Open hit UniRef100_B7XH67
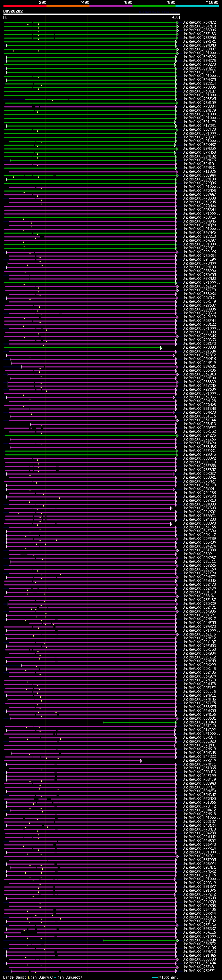Screen dimensions: 222x980 pyautogui.click(x=199, y=145)
